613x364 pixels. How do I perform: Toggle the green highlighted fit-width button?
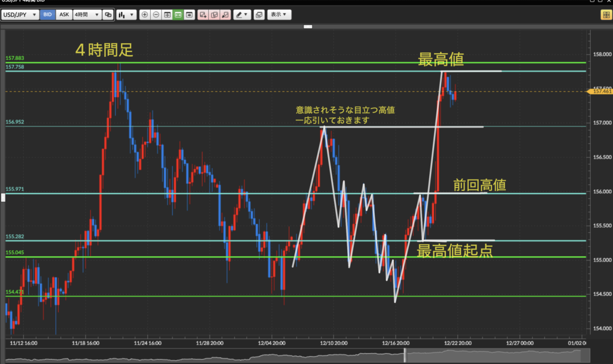(178, 14)
